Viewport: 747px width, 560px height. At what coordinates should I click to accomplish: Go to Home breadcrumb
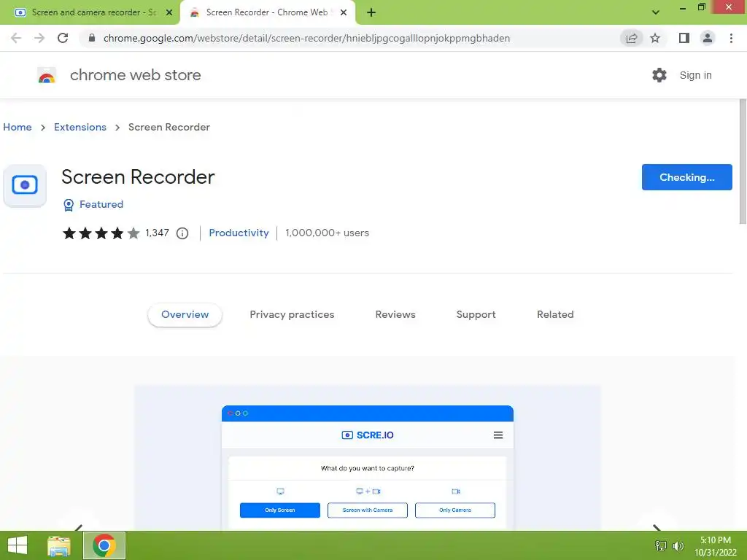tap(18, 127)
